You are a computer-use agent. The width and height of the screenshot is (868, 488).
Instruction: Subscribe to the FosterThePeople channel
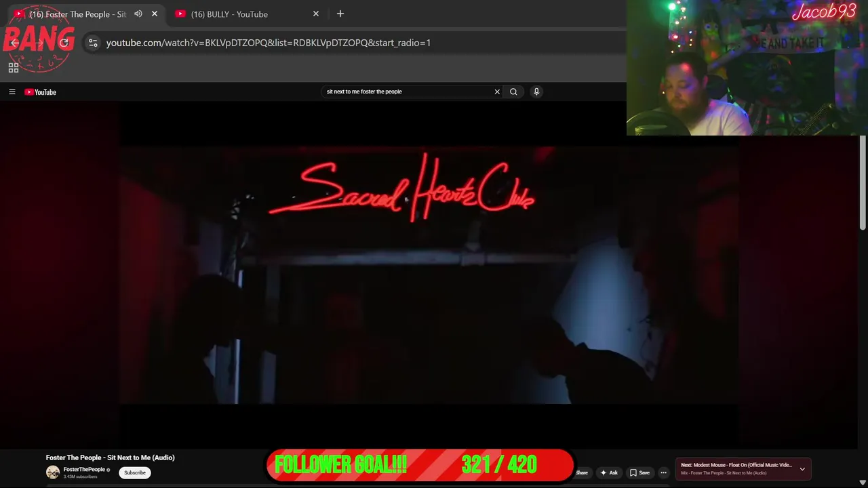[x=134, y=472]
